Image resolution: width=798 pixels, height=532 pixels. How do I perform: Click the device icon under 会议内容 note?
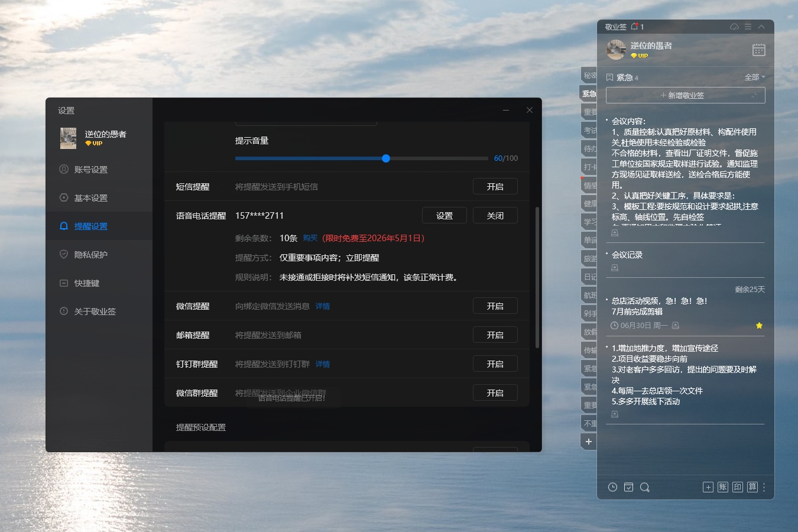(x=615, y=233)
